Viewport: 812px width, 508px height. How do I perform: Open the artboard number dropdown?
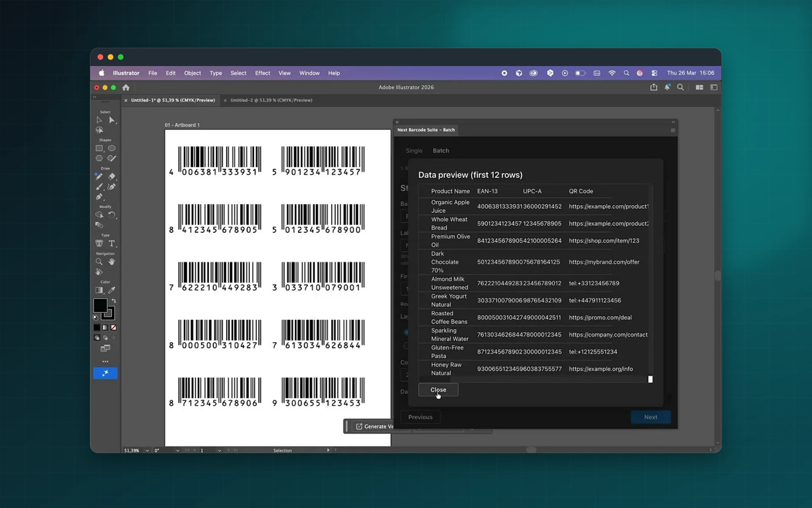click(x=219, y=450)
